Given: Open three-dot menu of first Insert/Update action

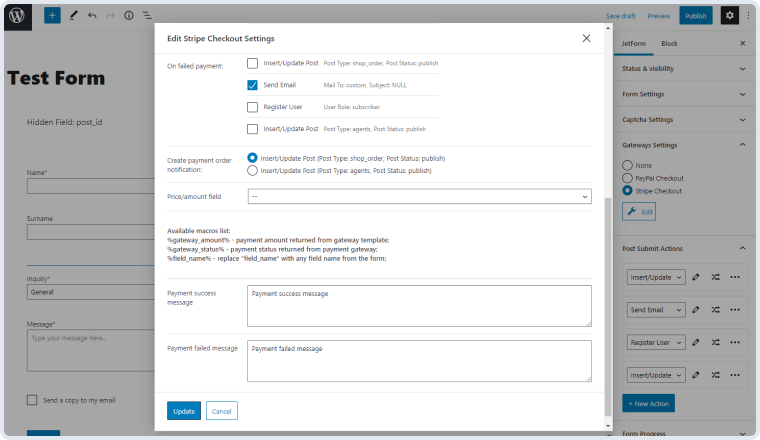Looking at the screenshot, I should point(735,277).
